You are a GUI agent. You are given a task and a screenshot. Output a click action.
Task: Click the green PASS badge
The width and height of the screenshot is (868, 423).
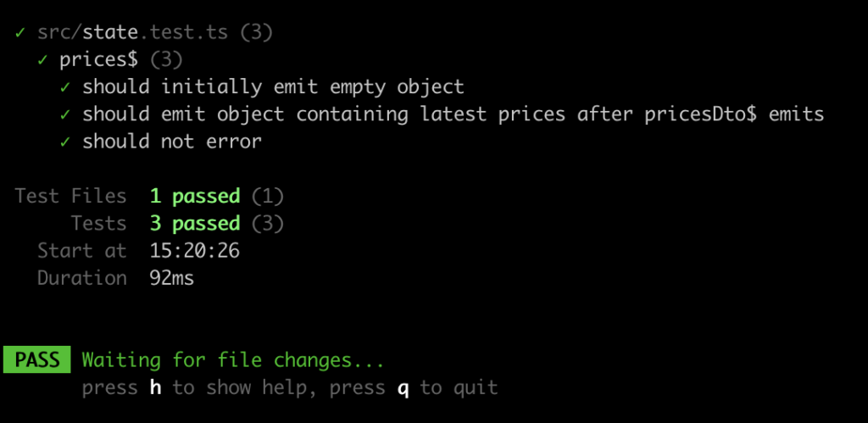pyautogui.click(x=37, y=360)
